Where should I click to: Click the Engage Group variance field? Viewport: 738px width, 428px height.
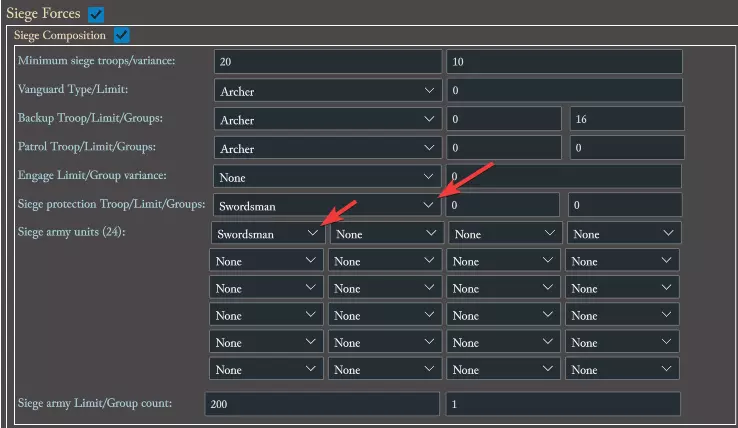(x=564, y=177)
